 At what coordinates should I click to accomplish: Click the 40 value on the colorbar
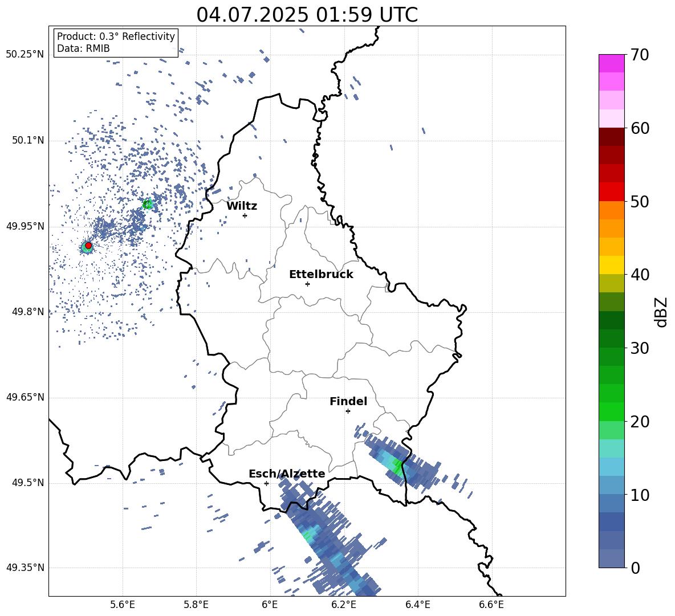pos(639,275)
